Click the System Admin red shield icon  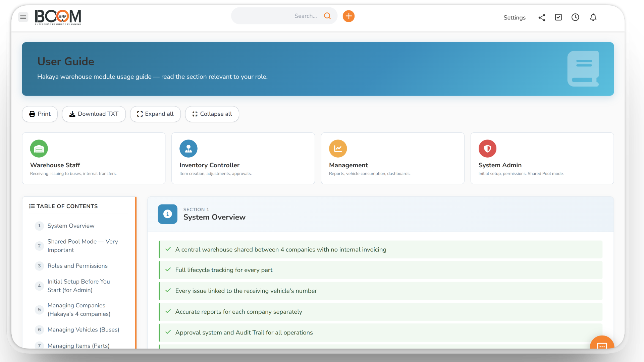pyautogui.click(x=487, y=148)
